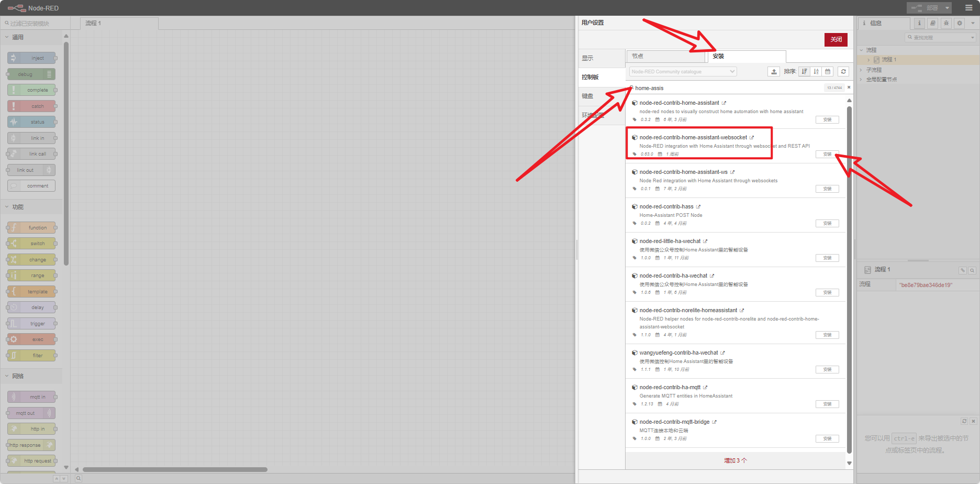Select the http request node in palette
This screenshot has height=484, width=980.
[32, 461]
